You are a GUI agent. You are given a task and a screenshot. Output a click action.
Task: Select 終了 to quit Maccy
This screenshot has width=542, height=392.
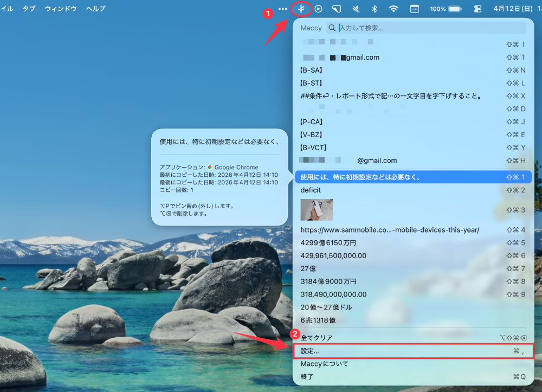[x=413, y=377]
